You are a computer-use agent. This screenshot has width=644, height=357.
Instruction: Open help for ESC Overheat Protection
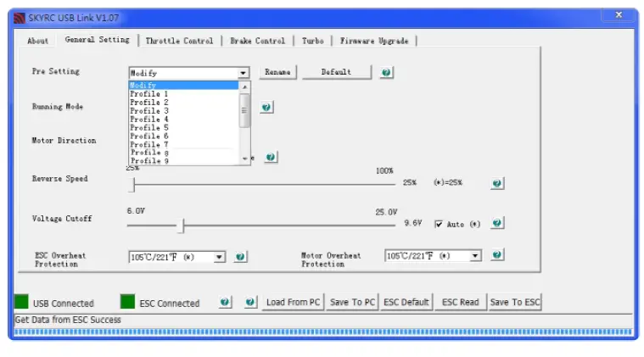[240, 257]
